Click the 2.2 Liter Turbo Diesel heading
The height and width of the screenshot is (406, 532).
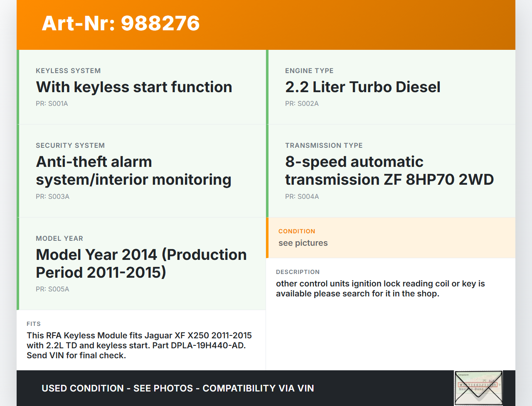362,87
